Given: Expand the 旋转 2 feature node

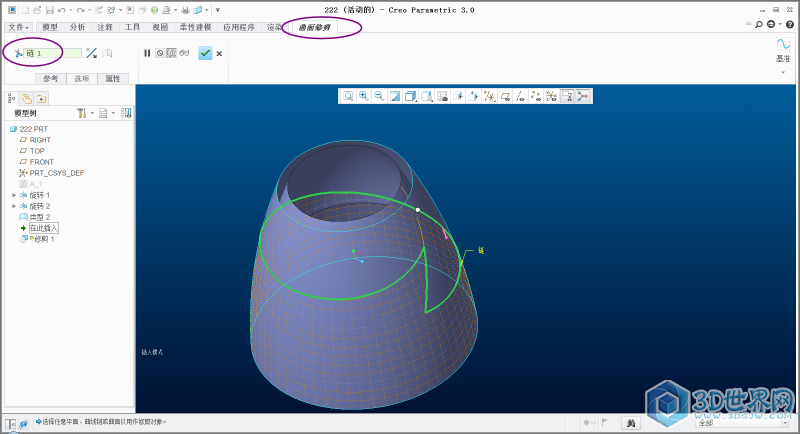Looking at the screenshot, I should click(14, 206).
